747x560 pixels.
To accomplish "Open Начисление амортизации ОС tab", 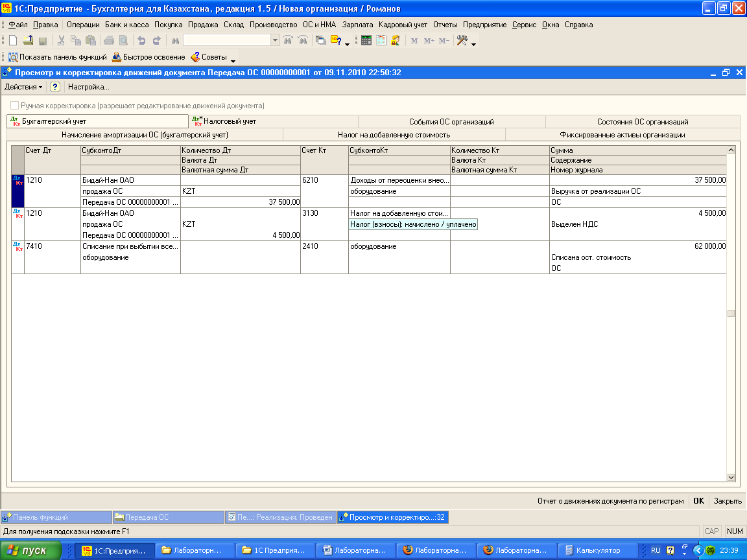I will click(145, 135).
